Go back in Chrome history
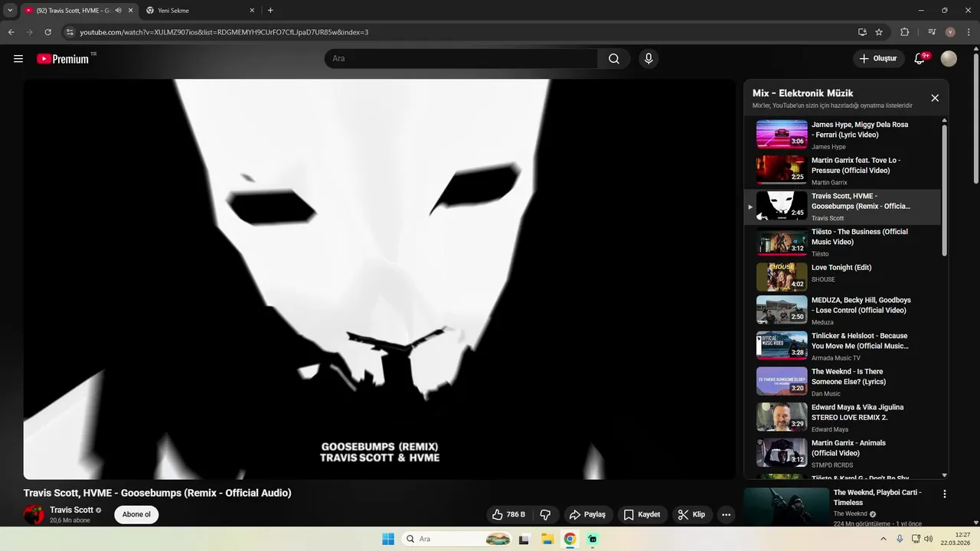980x551 pixels. (11, 32)
